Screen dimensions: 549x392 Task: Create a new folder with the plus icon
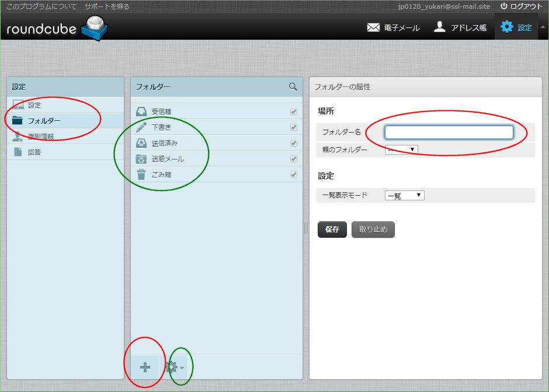click(144, 367)
